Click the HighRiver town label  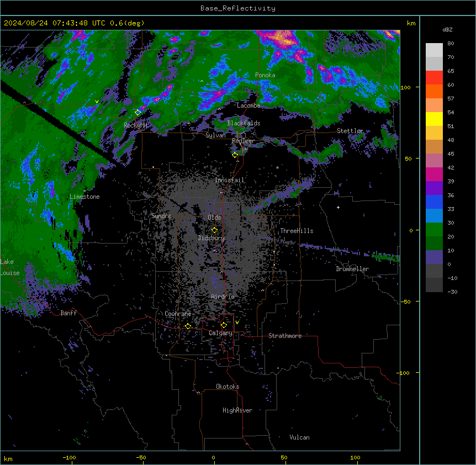[x=237, y=410]
